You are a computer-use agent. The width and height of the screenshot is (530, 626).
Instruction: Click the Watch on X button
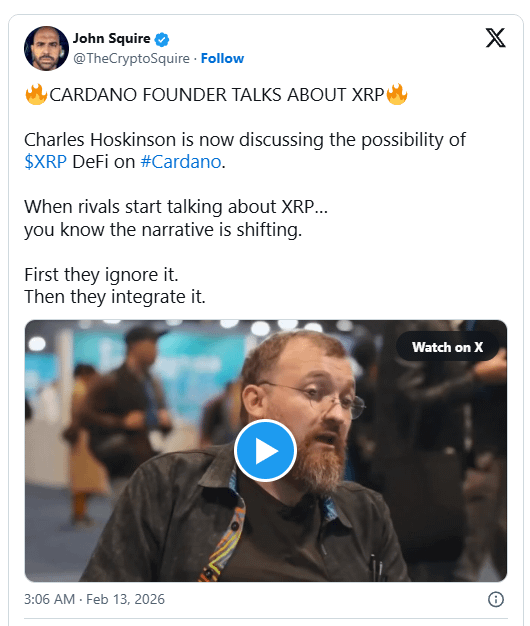[x=447, y=347]
